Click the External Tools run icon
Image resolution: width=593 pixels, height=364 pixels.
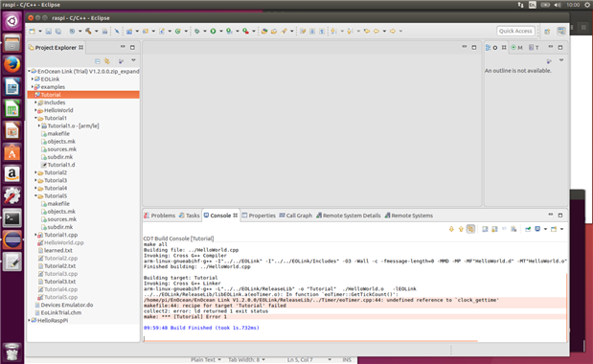coord(245,32)
